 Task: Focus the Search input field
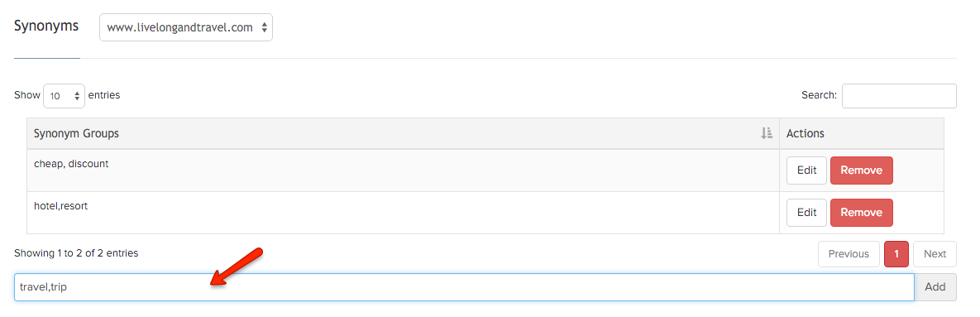[899, 96]
